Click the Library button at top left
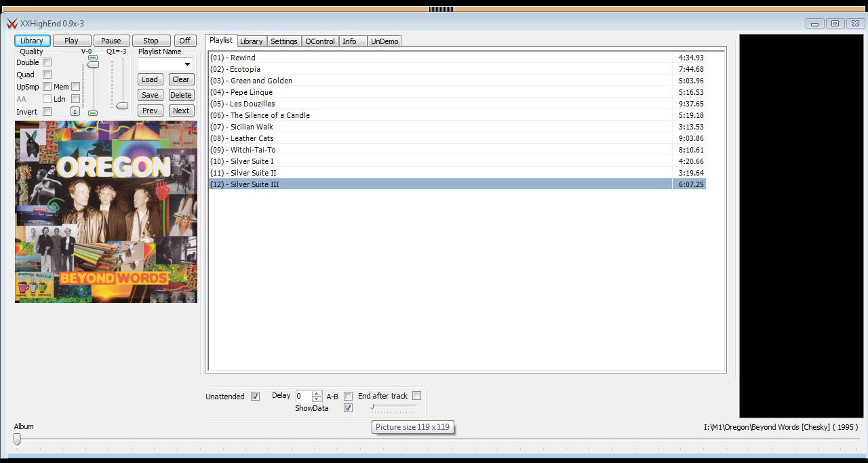Image resolution: width=868 pixels, height=463 pixels. [x=32, y=41]
